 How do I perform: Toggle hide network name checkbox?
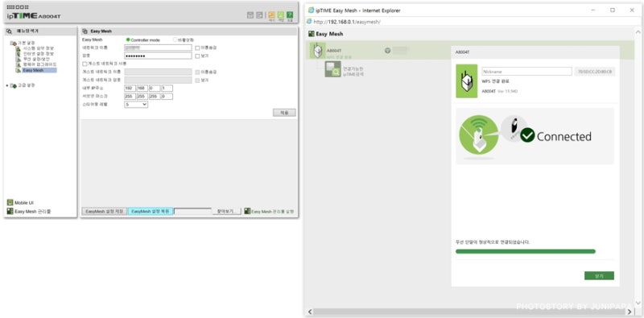pos(197,47)
